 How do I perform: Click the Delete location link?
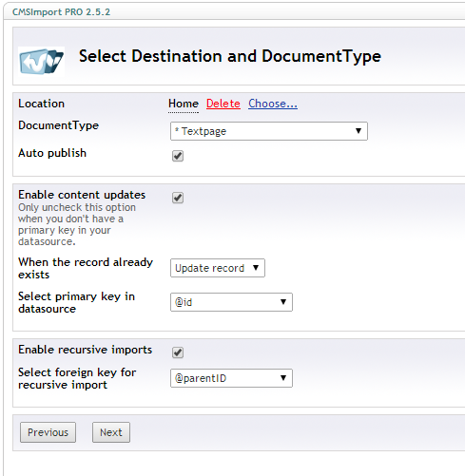coord(223,104)
